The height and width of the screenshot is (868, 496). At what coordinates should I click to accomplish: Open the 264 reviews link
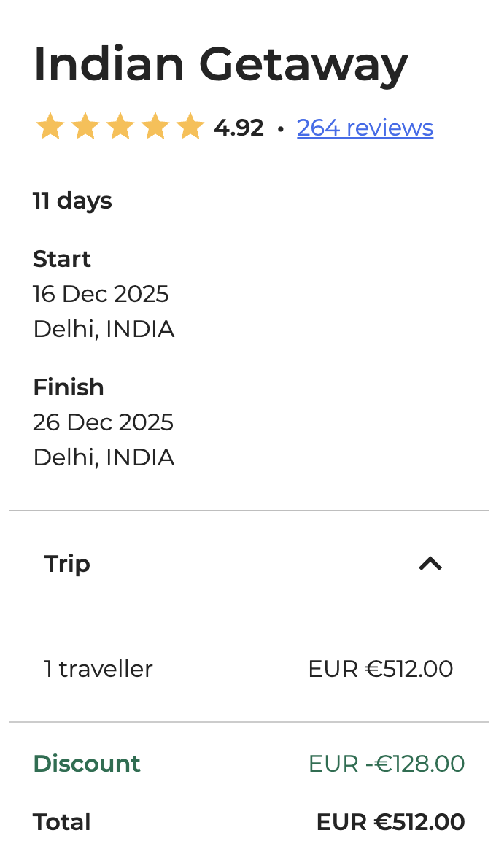click(x=365, y=128)
